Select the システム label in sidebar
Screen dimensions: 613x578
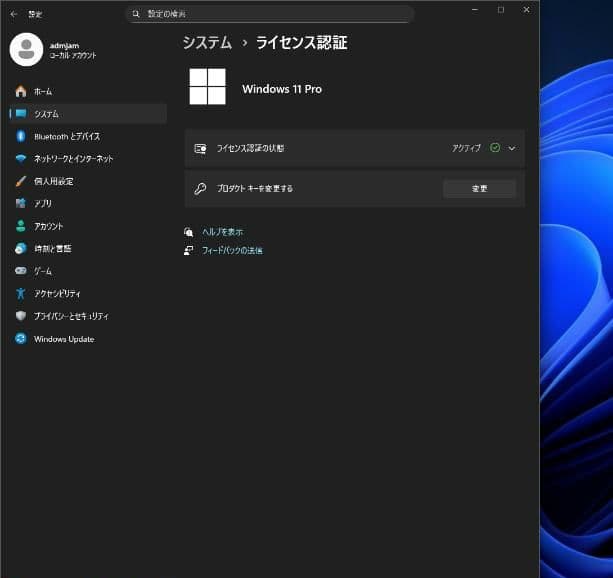pyautogui.click(x=47, y=114)
